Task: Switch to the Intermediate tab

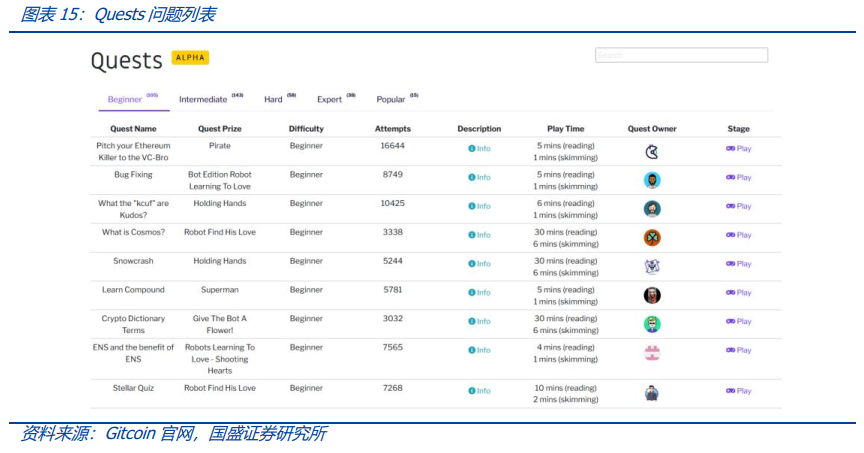Action: [211, 99]
